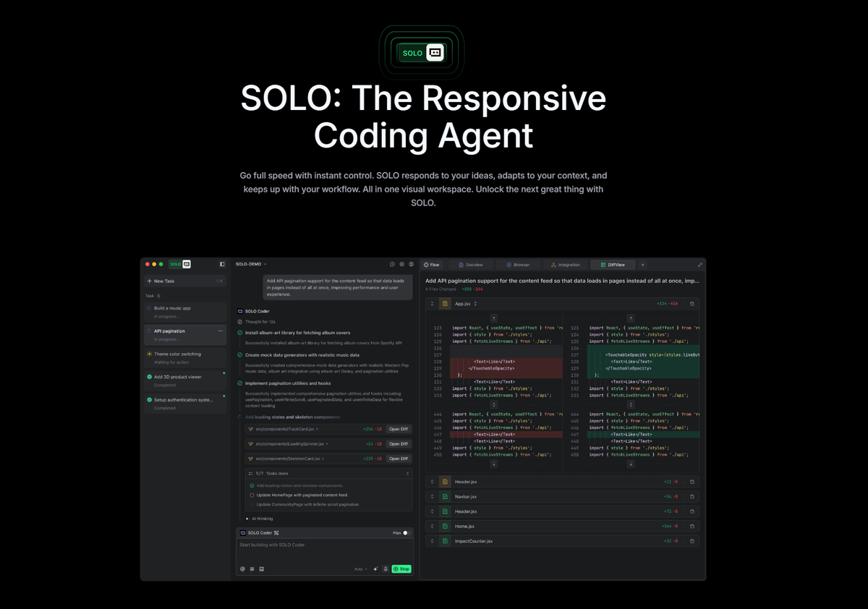Expand the Header.jsx +12 diff row
This screenshot has width=868, height=609.
(x=432, y=482)
